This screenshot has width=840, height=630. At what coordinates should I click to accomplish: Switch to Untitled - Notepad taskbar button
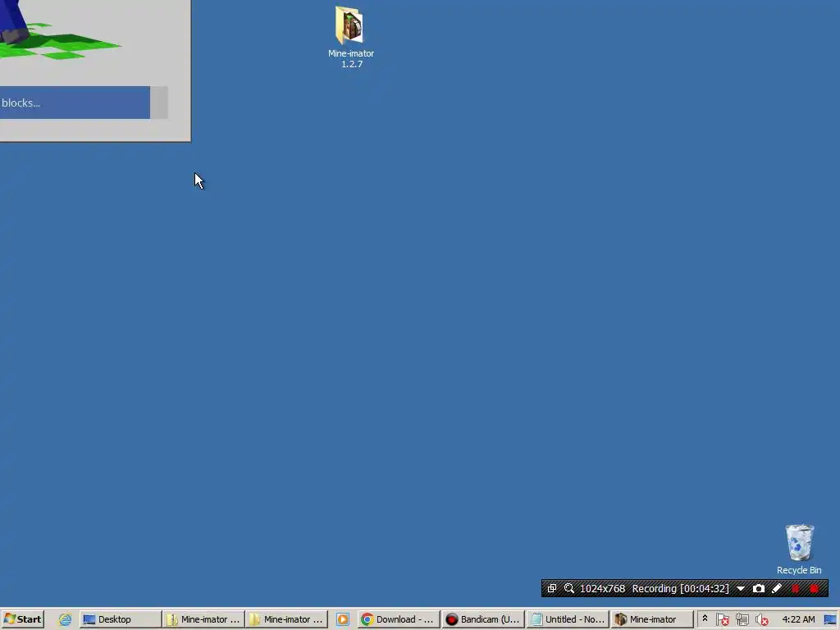pos(568,619)
